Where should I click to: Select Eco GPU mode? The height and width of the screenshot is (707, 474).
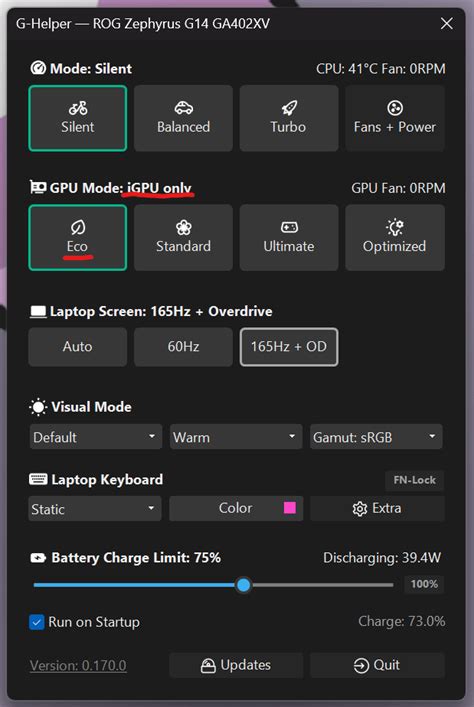78,238
